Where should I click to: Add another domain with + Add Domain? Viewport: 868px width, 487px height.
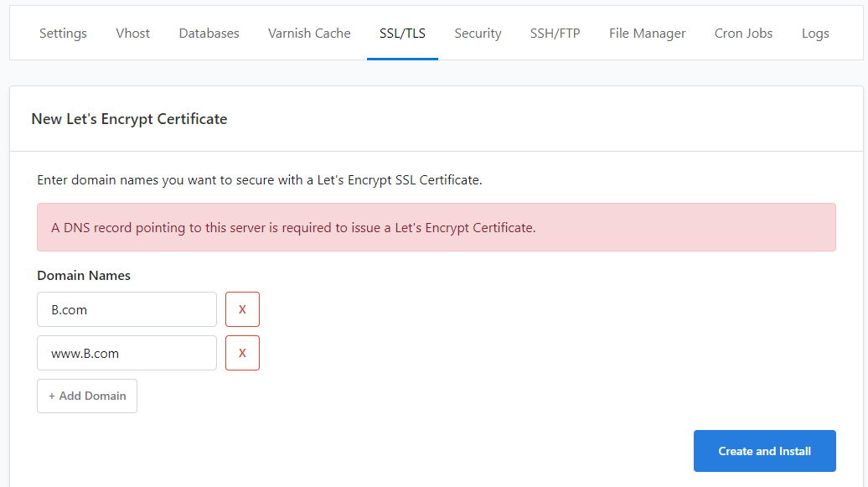click(87, 396)
